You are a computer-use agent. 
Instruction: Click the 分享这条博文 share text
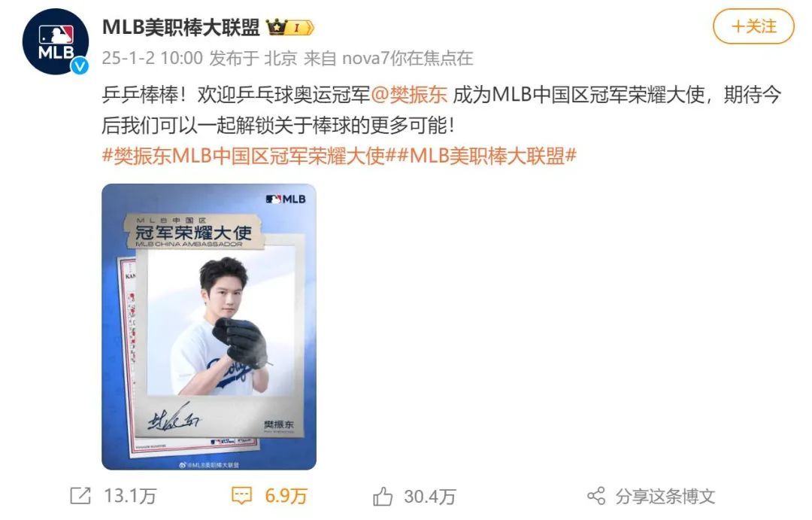tap(665, 496)
